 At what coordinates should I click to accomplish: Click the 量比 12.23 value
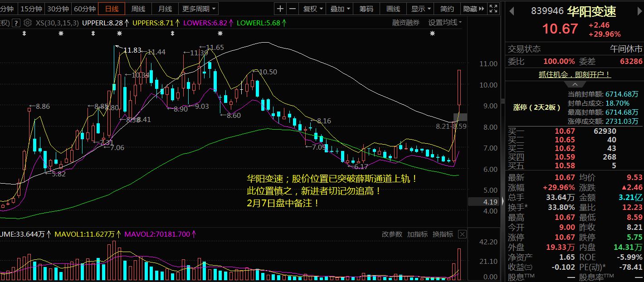[631, 207]
